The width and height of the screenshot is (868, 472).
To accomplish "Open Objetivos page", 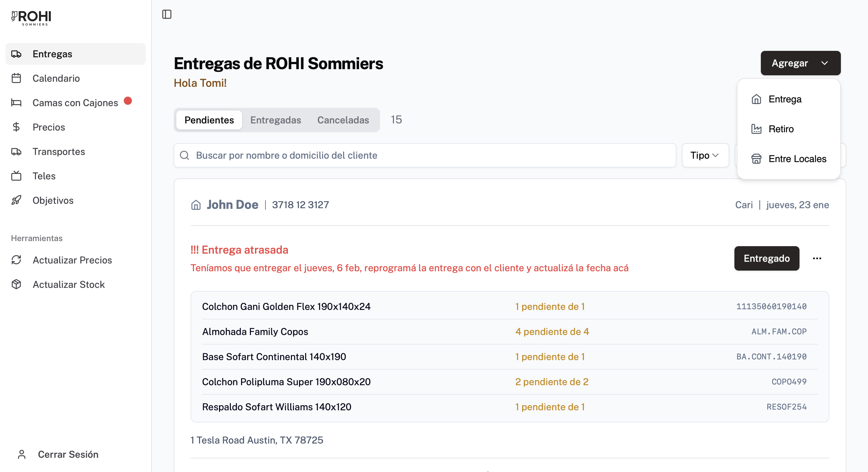I will point(76,200).
